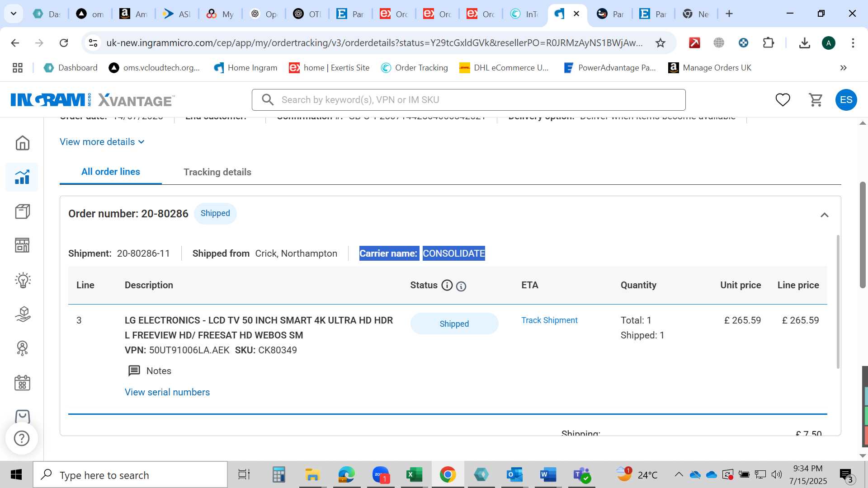Open the browser downloads icon
Screen dimensions: 868x488
(x=804, y=43)
